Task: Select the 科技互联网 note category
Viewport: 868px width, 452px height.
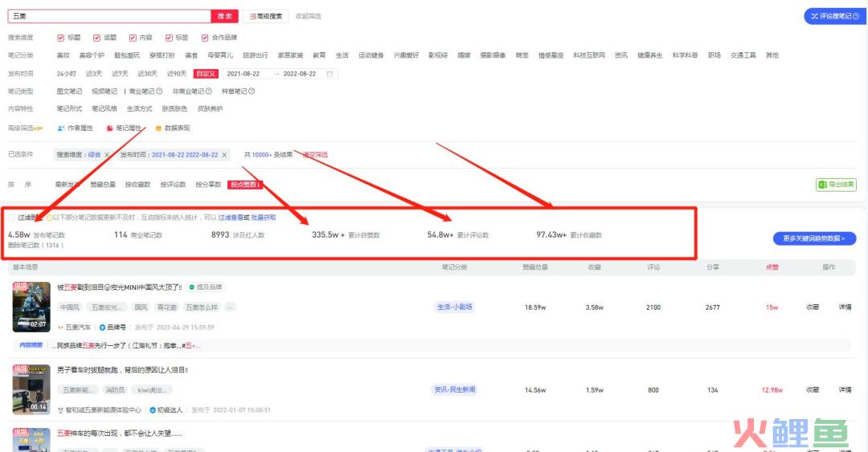Action: pyautogui.click(x=590, y=55)
